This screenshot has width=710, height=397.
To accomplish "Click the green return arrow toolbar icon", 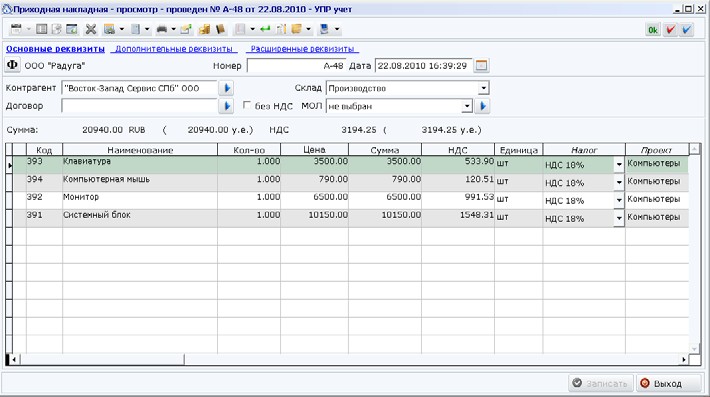I will (x=265, y=29).
